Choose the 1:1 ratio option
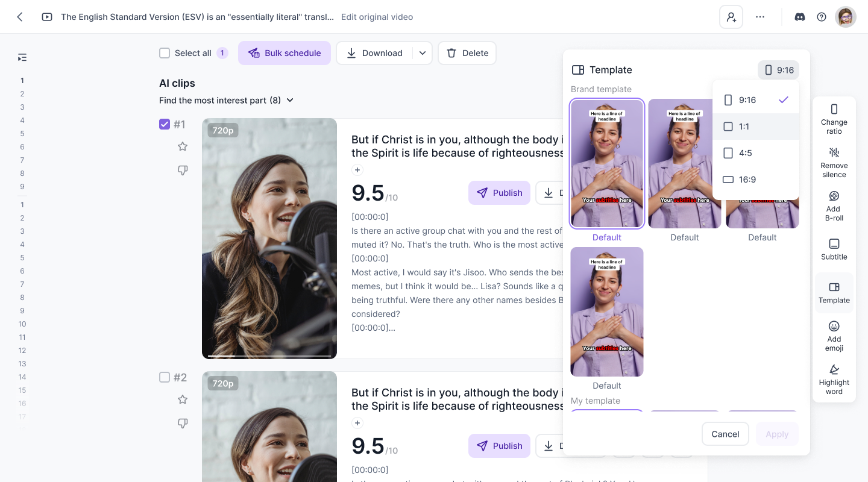The height and width of the screenshot is (482, 868). (756, 127)
